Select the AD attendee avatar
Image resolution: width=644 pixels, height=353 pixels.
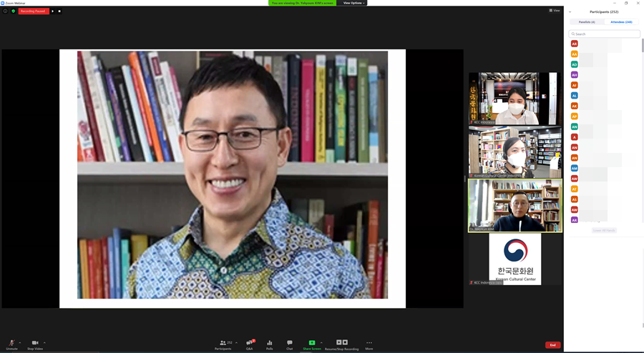point(574,64)
